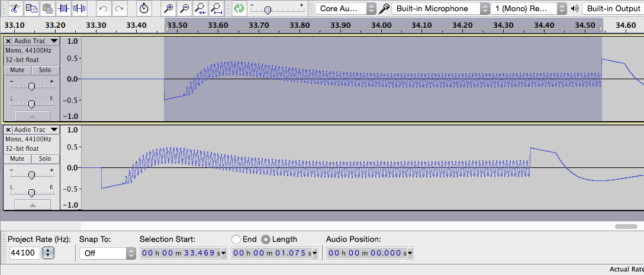This screenshot has height=275, width=644.
Task: Click the Trim Audio icon
Action: tap(63, 8)
